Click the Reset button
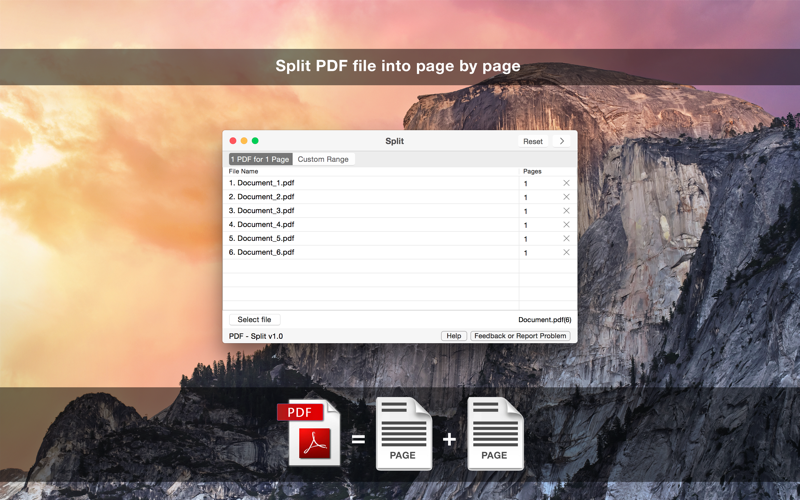Screen dimensions: 800x500 tap(533, 141)
